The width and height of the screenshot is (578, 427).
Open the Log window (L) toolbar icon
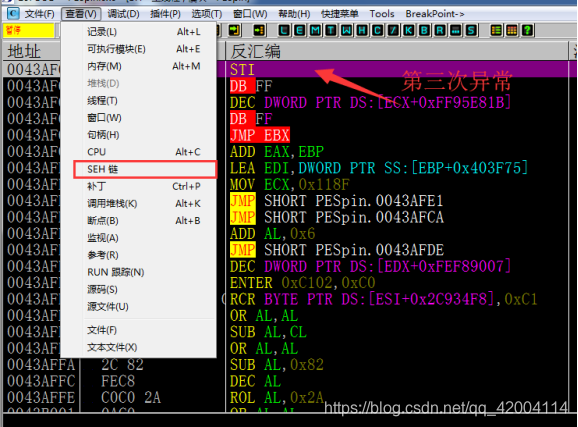pos(284,30)
